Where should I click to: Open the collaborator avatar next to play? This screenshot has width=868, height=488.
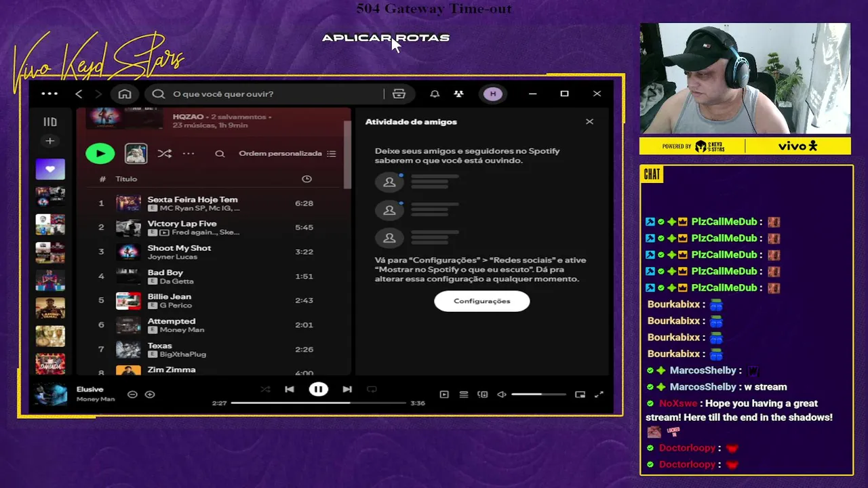(x=136, y=154)
